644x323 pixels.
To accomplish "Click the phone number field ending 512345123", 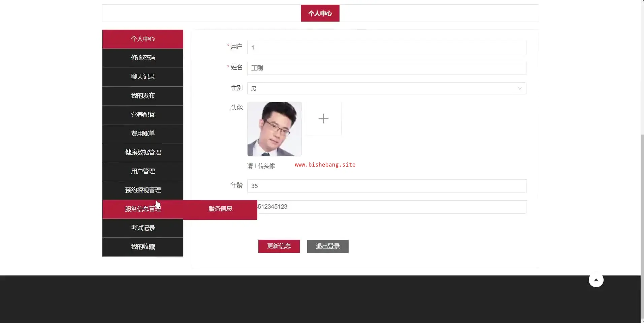I will (x=392, y=207).
